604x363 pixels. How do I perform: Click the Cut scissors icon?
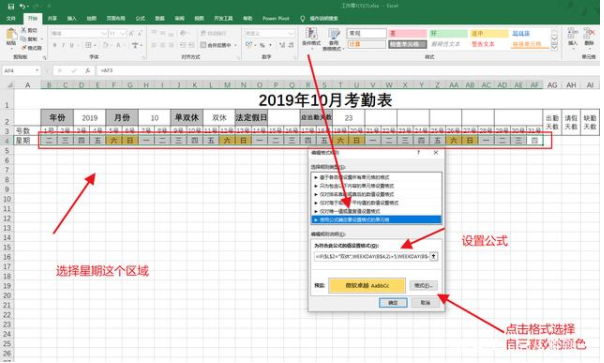(24, 30)
